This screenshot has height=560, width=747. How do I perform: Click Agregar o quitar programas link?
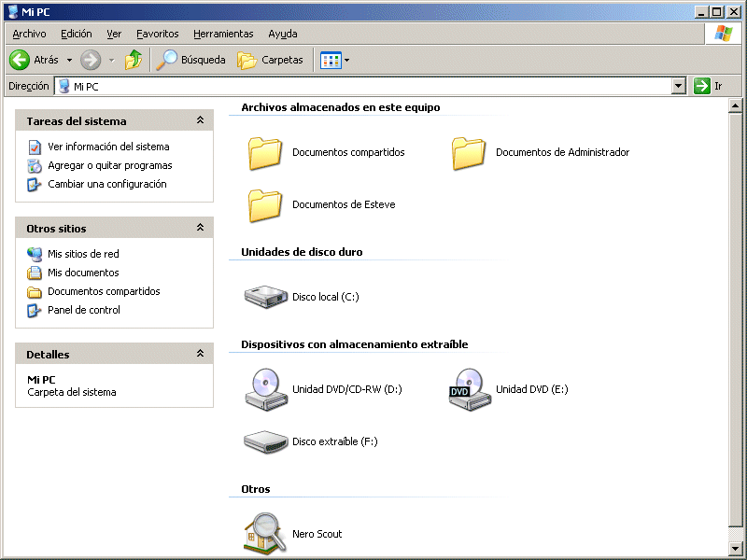click(x=109, y=165)
